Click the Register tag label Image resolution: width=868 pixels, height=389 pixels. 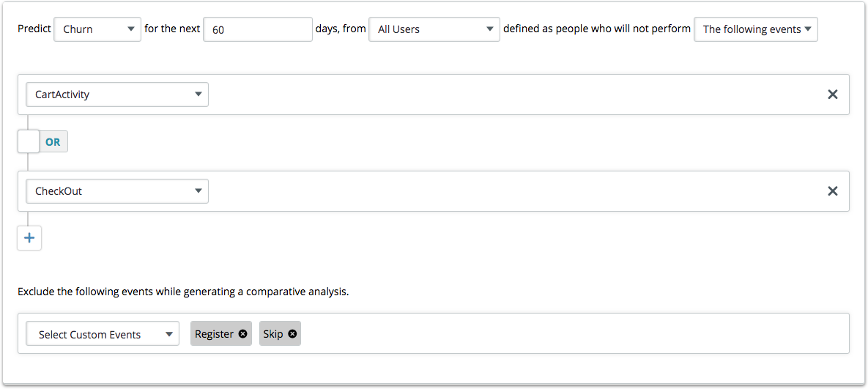tap(214, 334)
